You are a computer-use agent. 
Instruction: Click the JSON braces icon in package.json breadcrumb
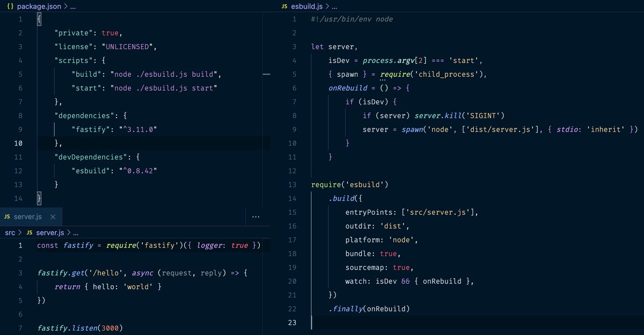point(9,6)
